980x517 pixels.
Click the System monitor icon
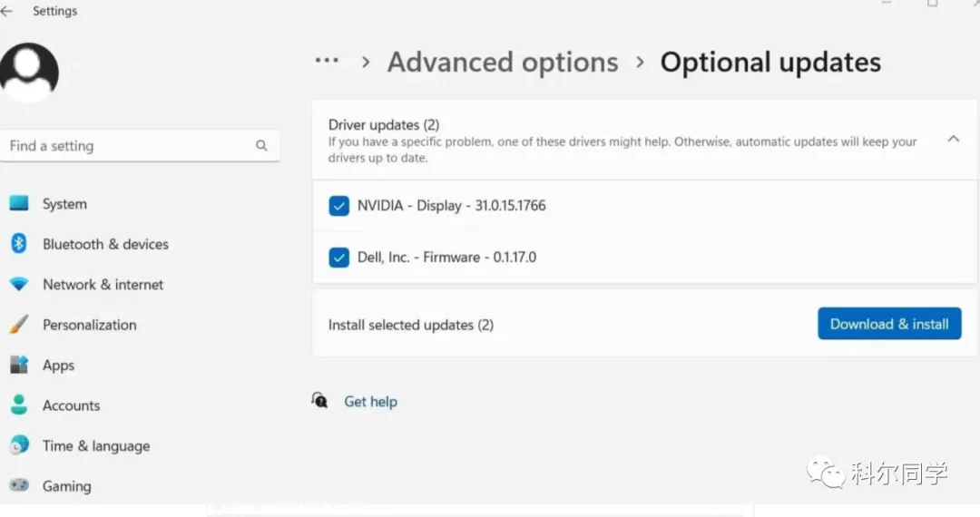(19, 204)
